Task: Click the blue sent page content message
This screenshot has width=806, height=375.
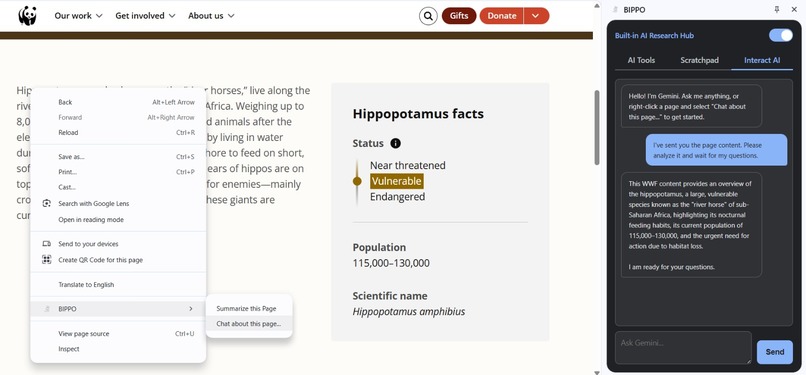Action: [717, 150]
